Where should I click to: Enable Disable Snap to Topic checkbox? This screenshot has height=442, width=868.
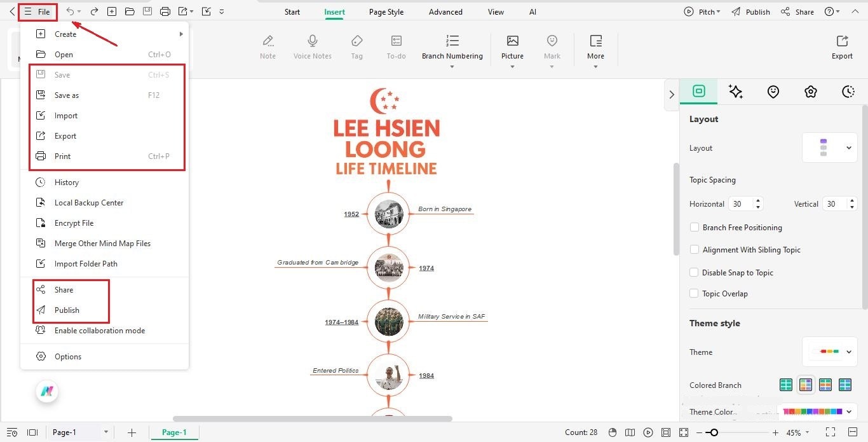click(695, 272)
